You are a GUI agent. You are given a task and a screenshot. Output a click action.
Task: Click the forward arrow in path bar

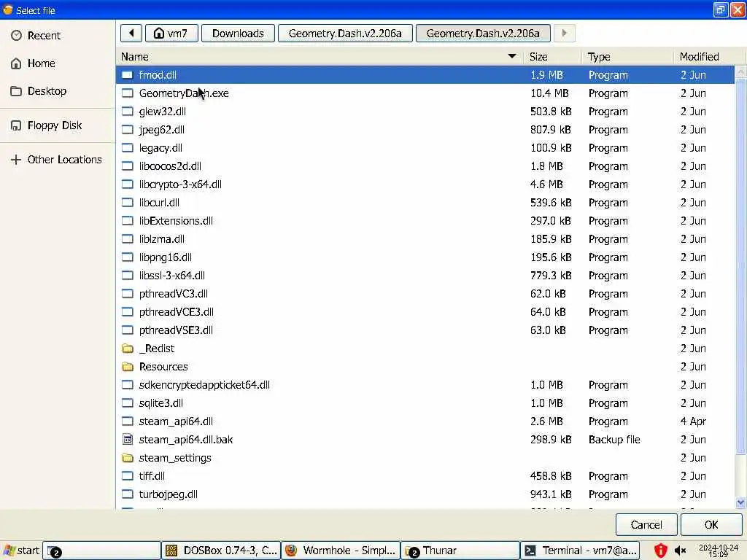coord(565,34)
